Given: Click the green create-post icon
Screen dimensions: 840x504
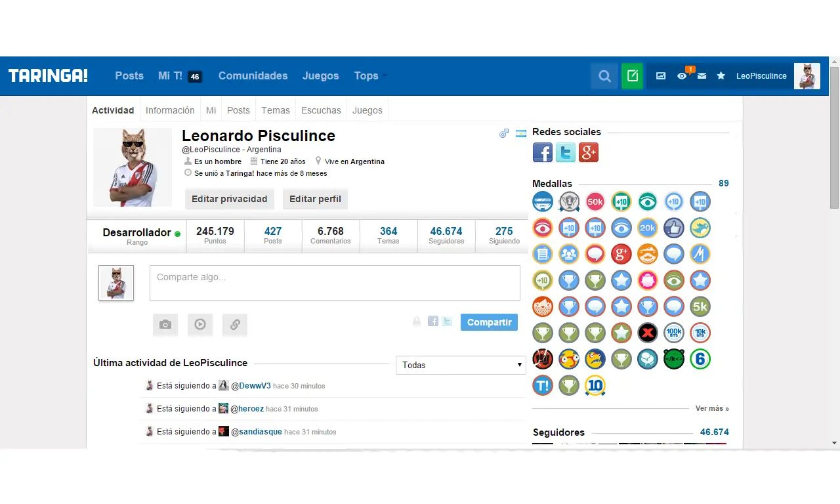Looking at the screenshot, I should click(x=632, y=76).
